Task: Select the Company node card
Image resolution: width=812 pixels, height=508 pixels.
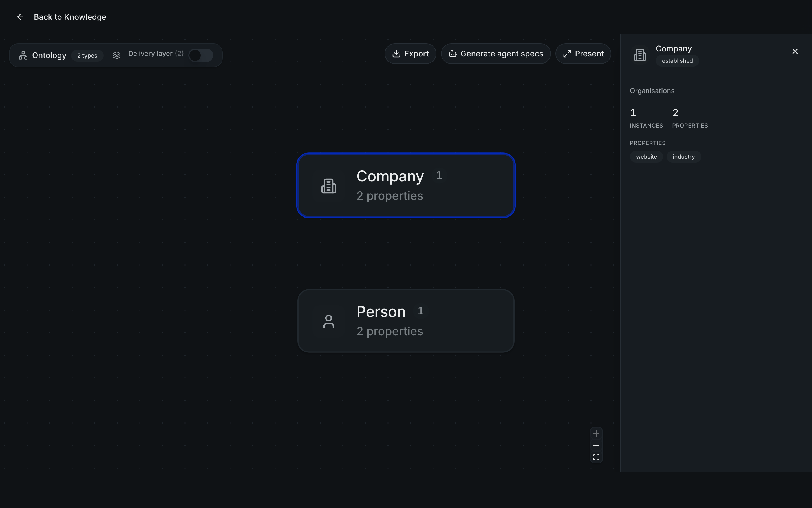Action: coord(406,185)
